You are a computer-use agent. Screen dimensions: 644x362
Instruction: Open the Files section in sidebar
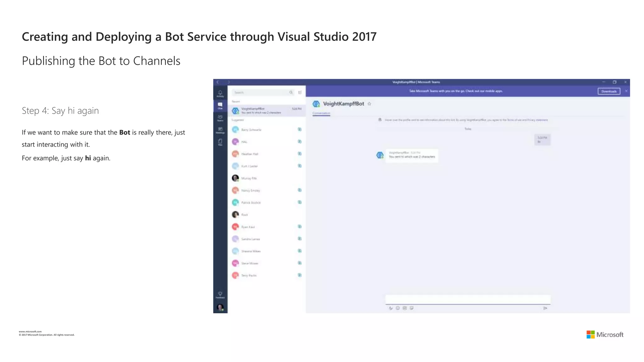220,142
